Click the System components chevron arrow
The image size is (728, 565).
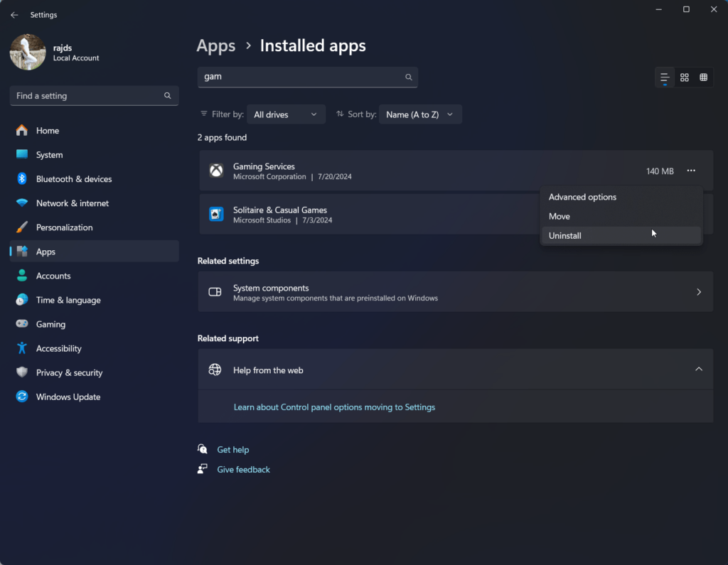pyautogui.click(x=698, y=292)
